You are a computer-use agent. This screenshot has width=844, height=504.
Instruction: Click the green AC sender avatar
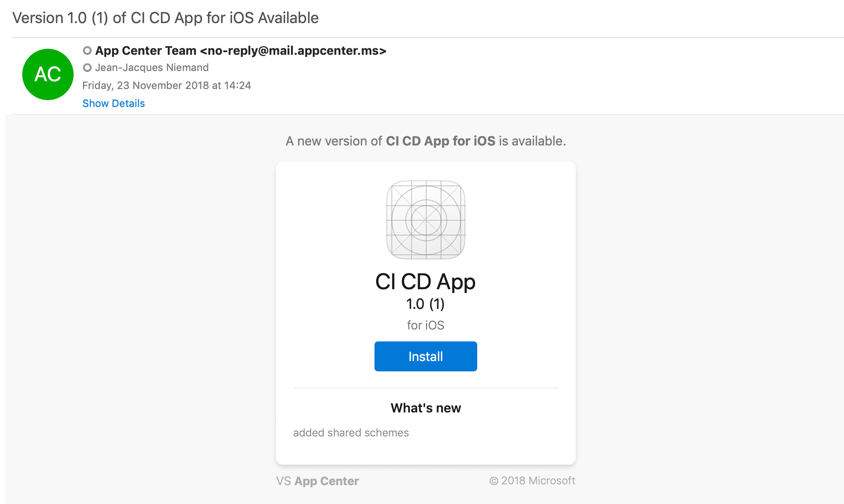point(48,74)
